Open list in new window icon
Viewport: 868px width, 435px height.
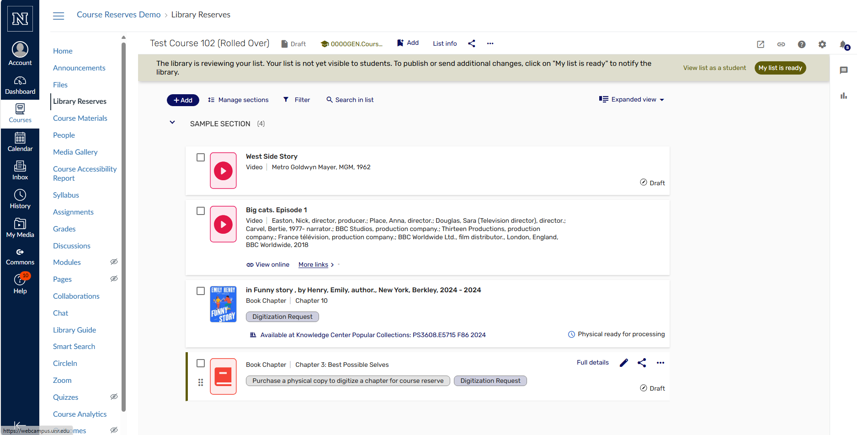(x=761, y=44)
